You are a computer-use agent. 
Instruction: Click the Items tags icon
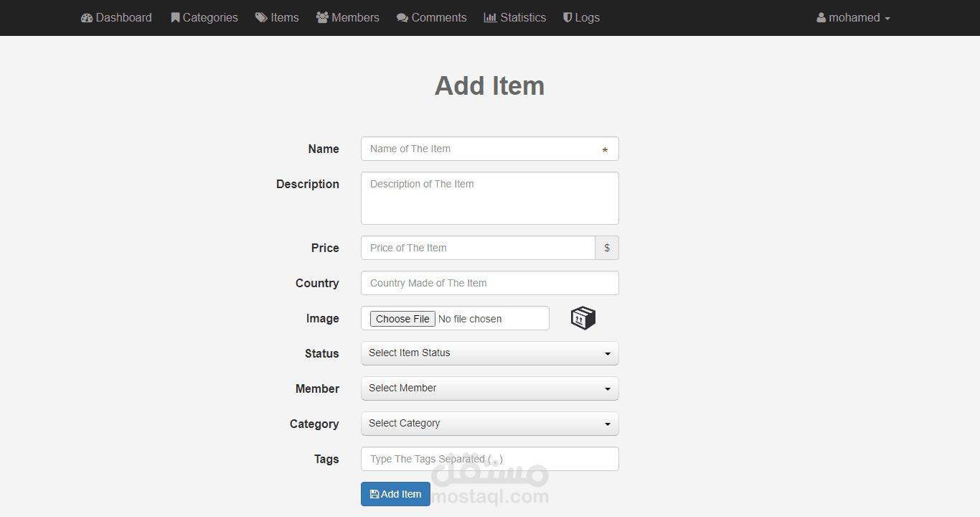[261, 18]
